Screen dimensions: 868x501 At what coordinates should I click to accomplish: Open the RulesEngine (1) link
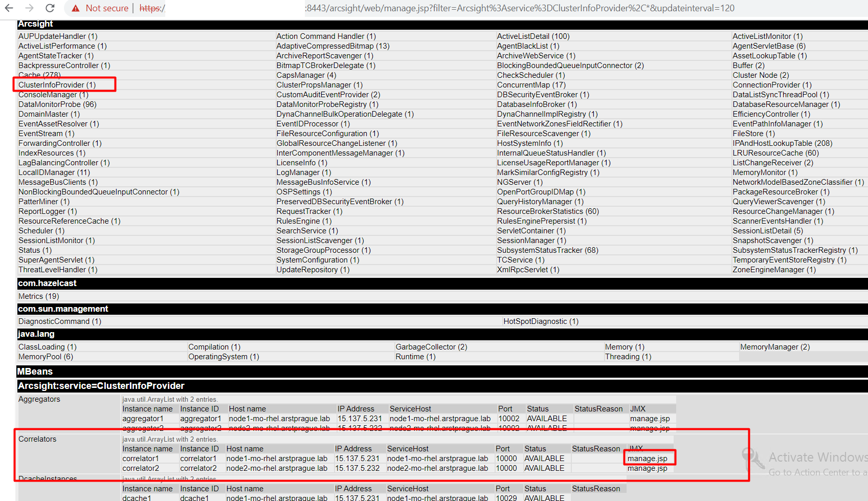pos(304,221)
